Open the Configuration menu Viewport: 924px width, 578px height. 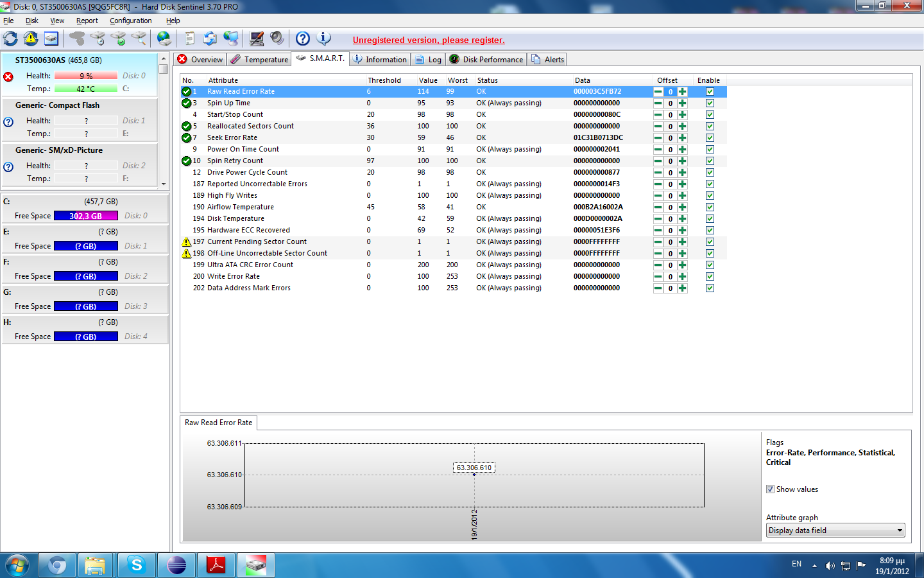tap(131, 21)
